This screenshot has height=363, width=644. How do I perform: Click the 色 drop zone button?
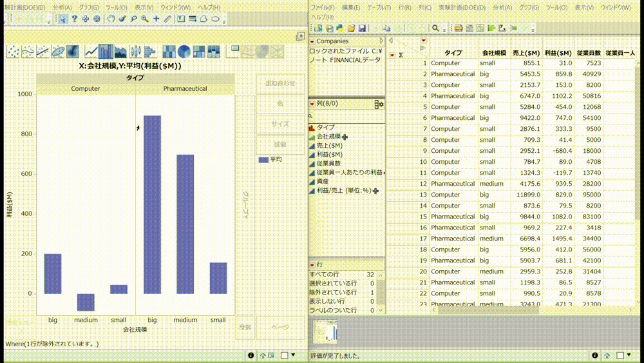point(281,104)
